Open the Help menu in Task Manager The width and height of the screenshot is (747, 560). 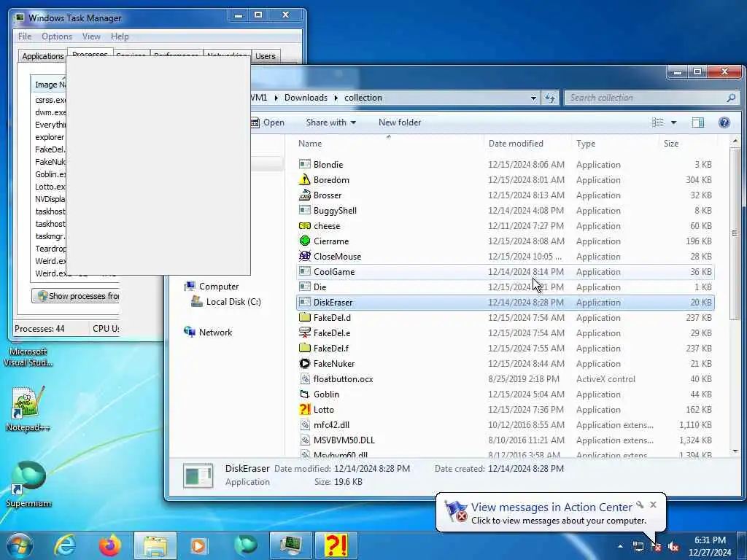coord(120,36)
